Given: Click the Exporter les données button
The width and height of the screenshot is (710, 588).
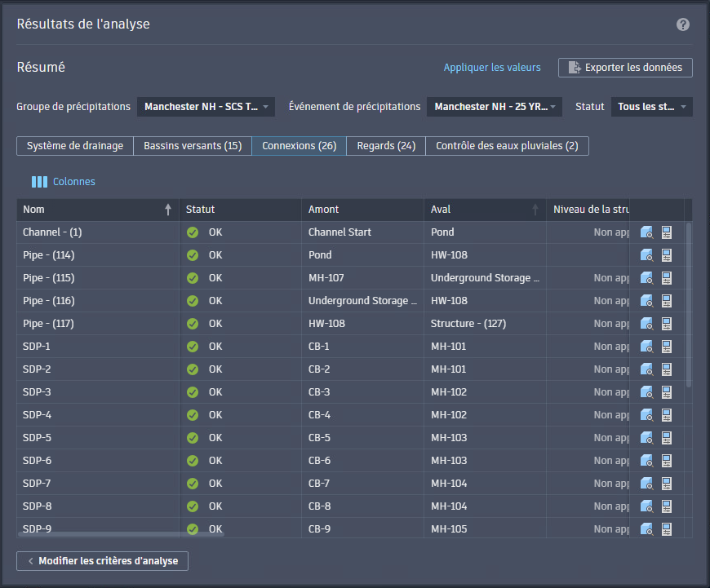Looking at the screenshot, I should (x=625, y=68).
